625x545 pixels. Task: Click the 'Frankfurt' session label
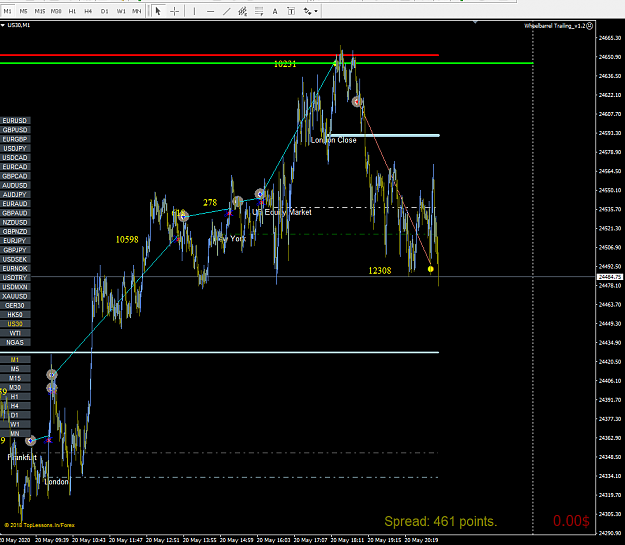(x=22, y=457)
